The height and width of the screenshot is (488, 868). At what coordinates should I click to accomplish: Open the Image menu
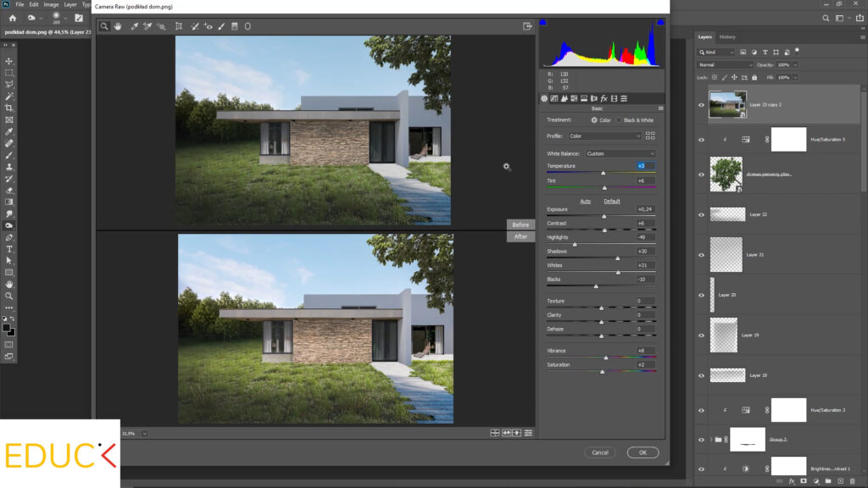pos(51,4)
